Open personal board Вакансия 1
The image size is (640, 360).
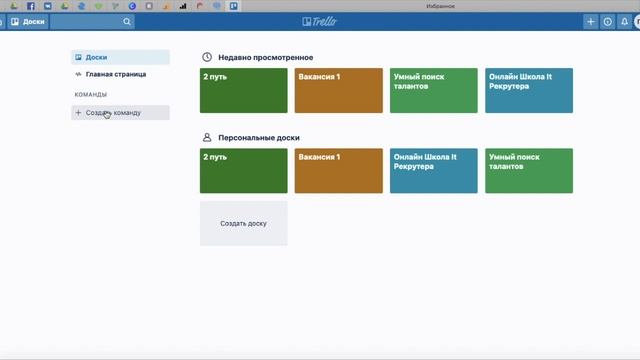pyautogui.click(x=339, y=171)
